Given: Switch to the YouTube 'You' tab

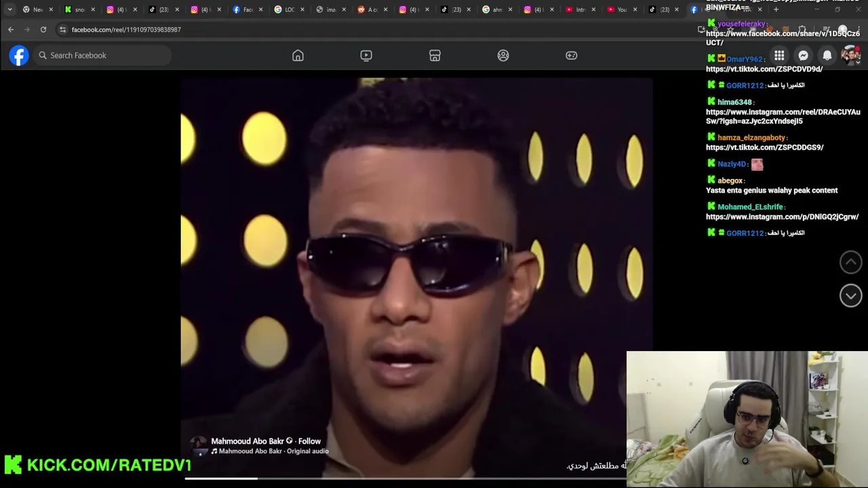Looking at the screenshot, I should [621, 9].
